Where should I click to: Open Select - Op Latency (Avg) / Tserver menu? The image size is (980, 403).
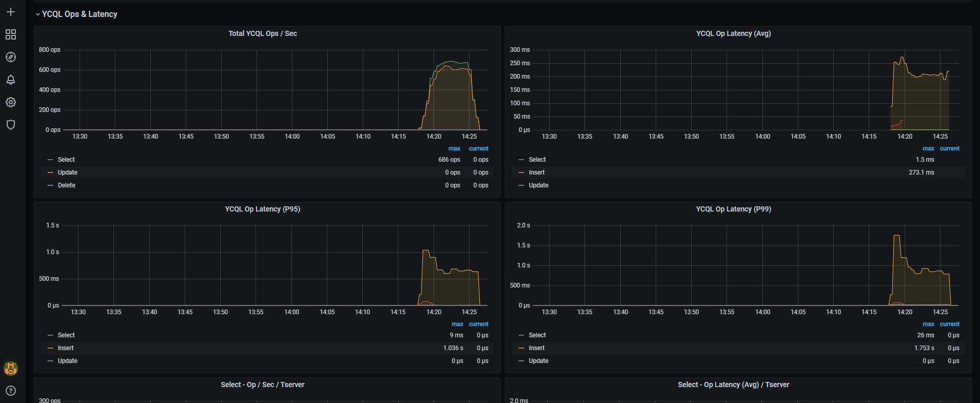click(733, 385)
